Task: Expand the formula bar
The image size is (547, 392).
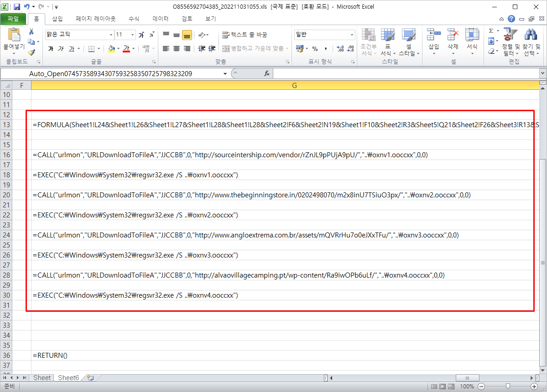Action: pyautogui.click(x=542, y=73)
